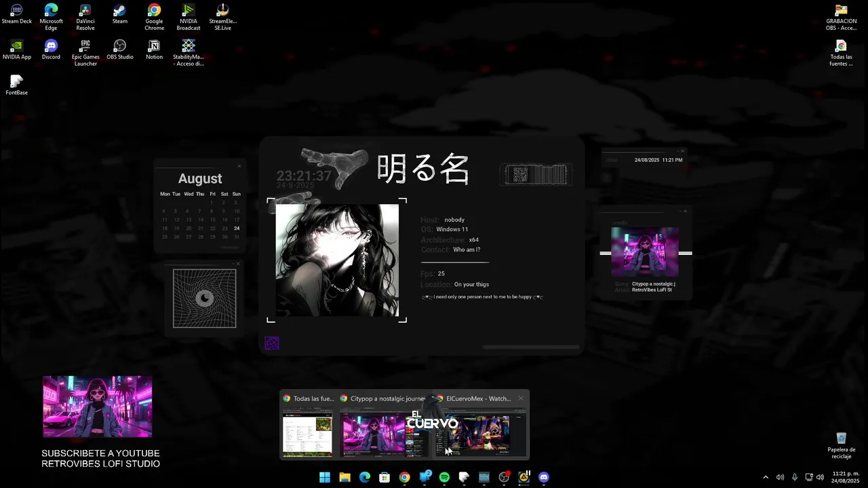Image resolution: width=868 pixels, height=488 pixels.
Task: Open File Explorer from the taskbar
Action: 344,477
